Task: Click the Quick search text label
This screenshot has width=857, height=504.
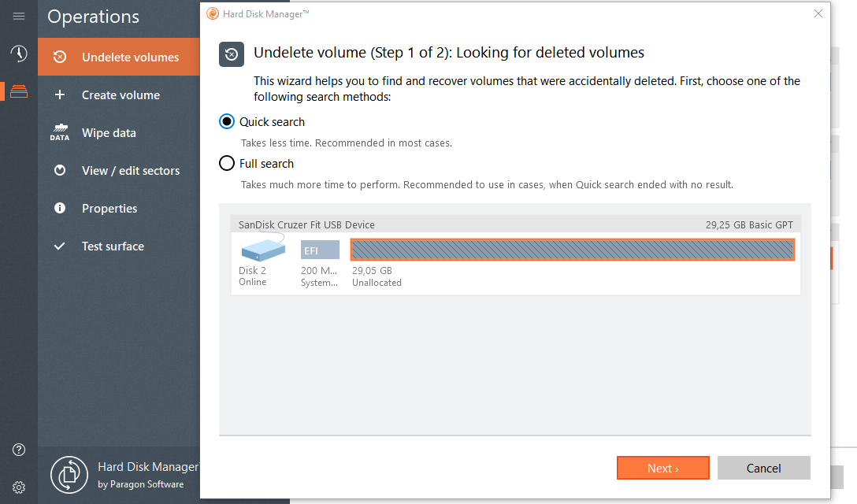Action: [273, 122]
